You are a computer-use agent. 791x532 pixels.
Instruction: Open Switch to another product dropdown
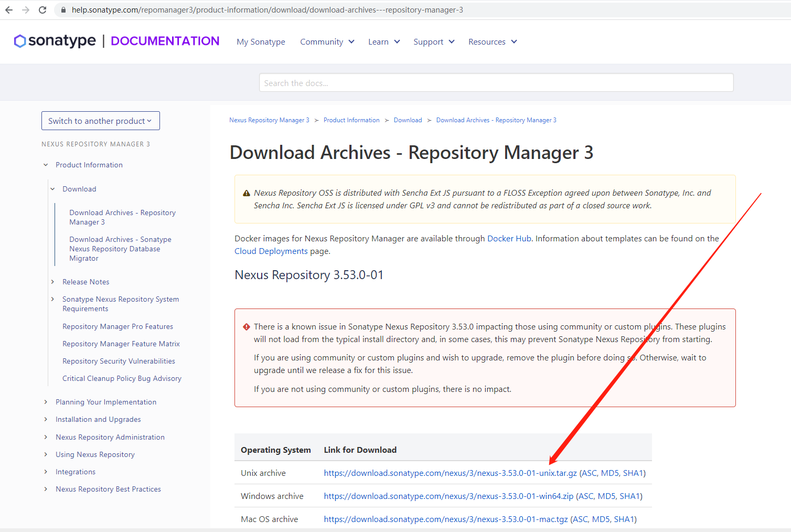coord(101,121)
